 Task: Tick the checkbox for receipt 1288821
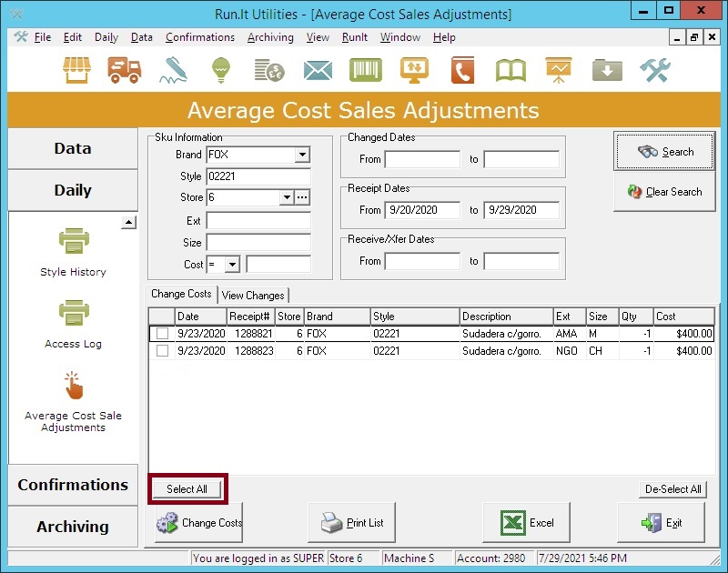point(163,334)
